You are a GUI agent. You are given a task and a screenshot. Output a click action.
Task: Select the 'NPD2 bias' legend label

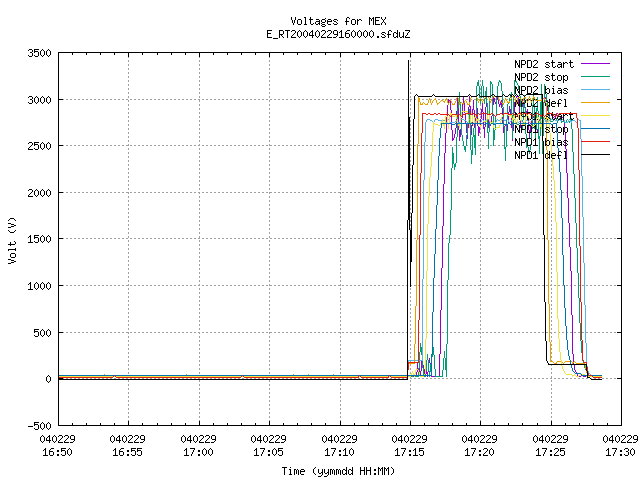pyautogui.click(x=541, y=90)
